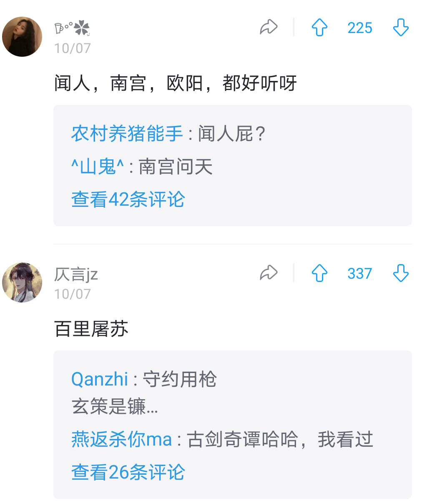Downvote the comment with 225 votes
Screen dimensions: 432x504
click(x=401, y=28)
